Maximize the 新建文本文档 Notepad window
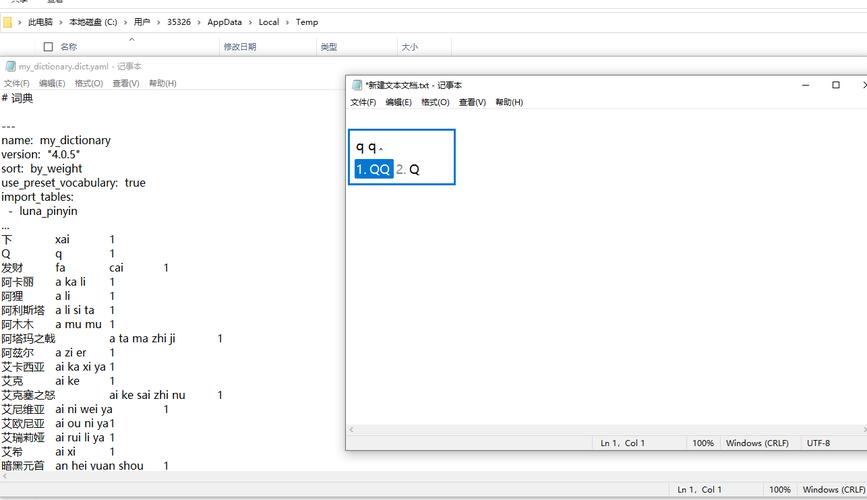This screenshot has width=867, height=500. coord(835,85)
